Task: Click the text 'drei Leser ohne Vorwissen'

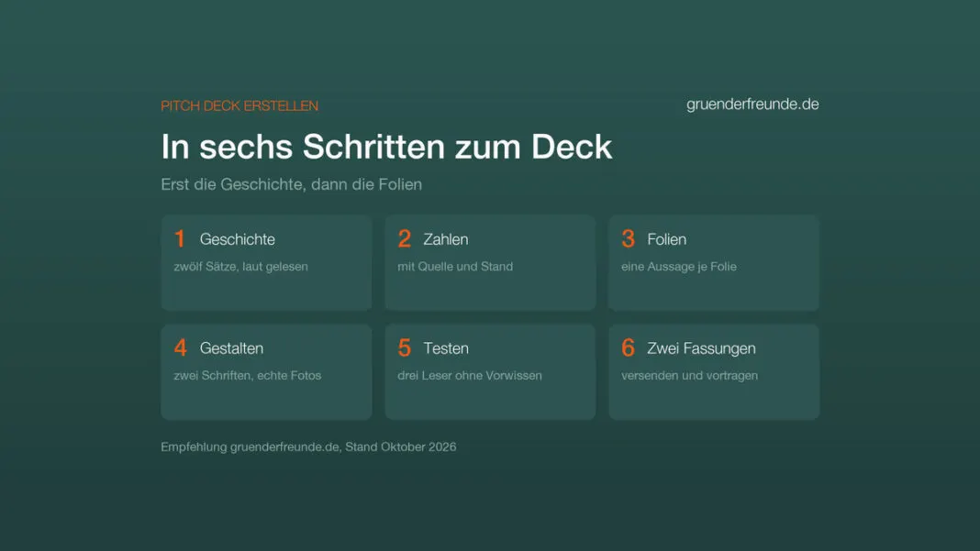Action: pos(470,376)
